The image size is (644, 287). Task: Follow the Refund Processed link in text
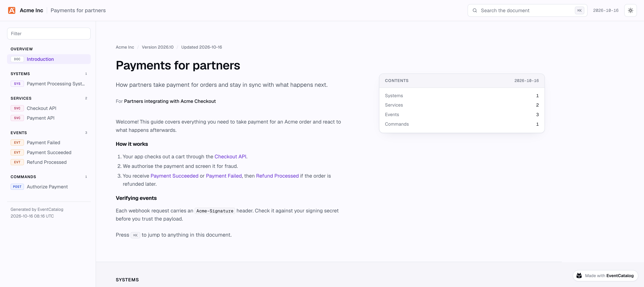click(277, 176)
